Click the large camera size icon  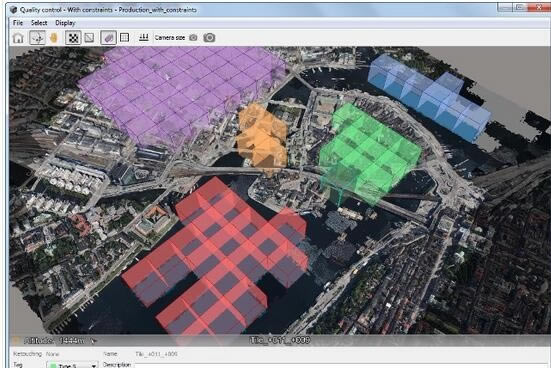point(209,38)
